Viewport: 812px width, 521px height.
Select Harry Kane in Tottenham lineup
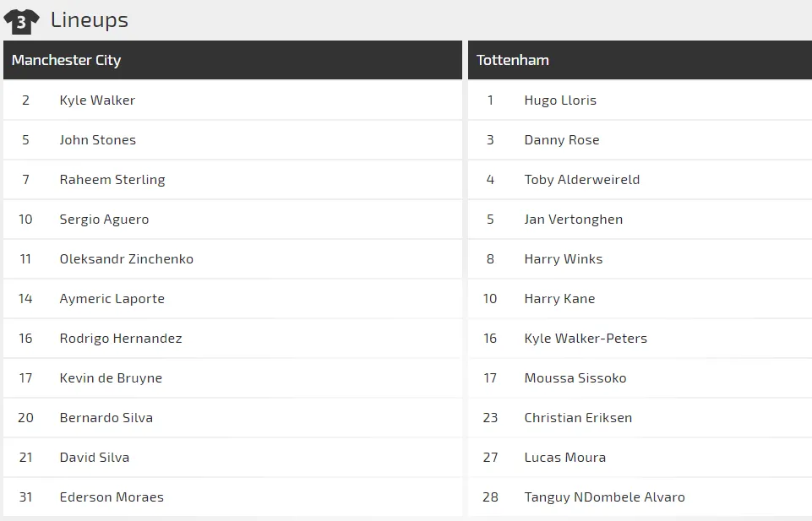pyautogui.click(x=559, y=299)
